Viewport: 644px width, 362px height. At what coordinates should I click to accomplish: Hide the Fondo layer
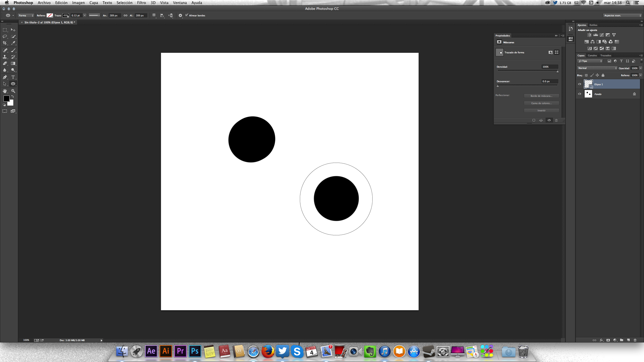coord(580,94)
